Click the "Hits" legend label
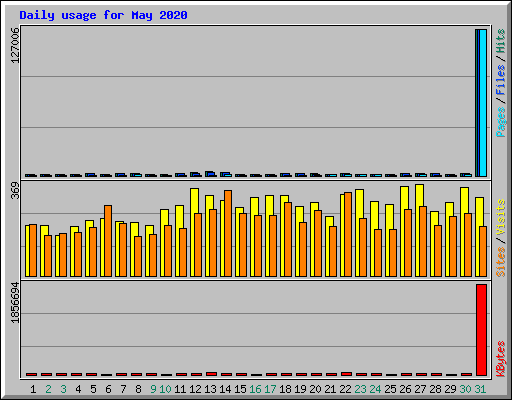 [500, 41]
